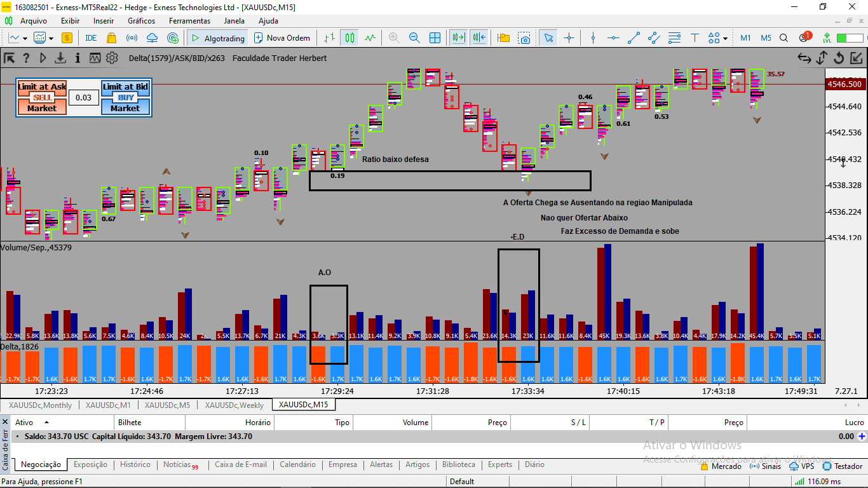
Task: Select the trendline drawing tool
Action: click(x=633, y=38)
